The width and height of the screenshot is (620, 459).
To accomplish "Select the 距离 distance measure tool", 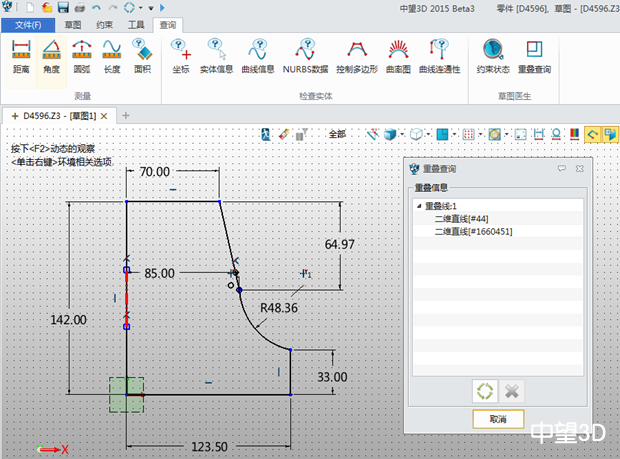I will (20, 56).
